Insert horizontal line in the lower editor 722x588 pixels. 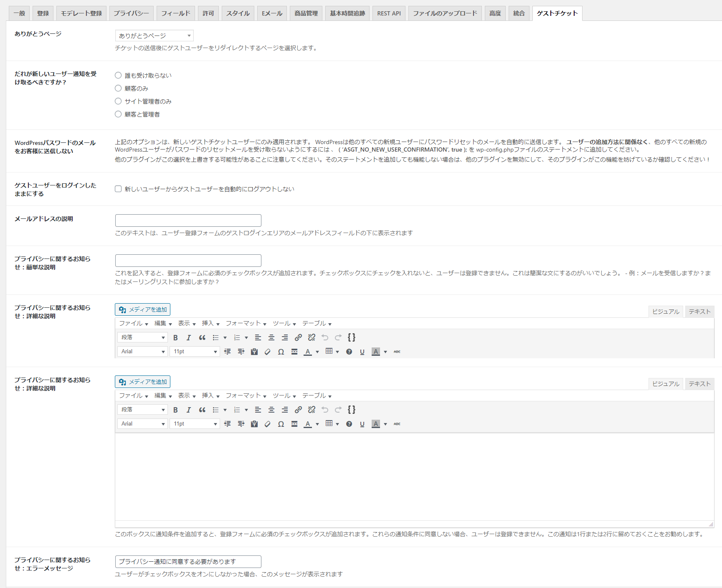click(x=294, y=424)
